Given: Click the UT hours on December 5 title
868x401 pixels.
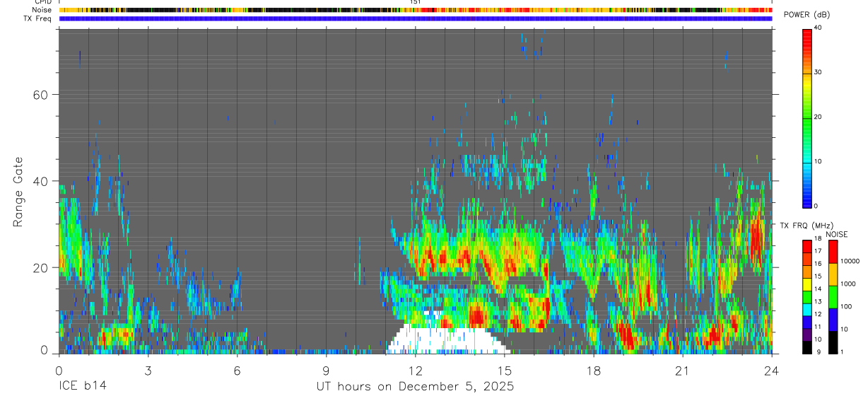Looking at the screenshot, I should [x=415, y=387].
